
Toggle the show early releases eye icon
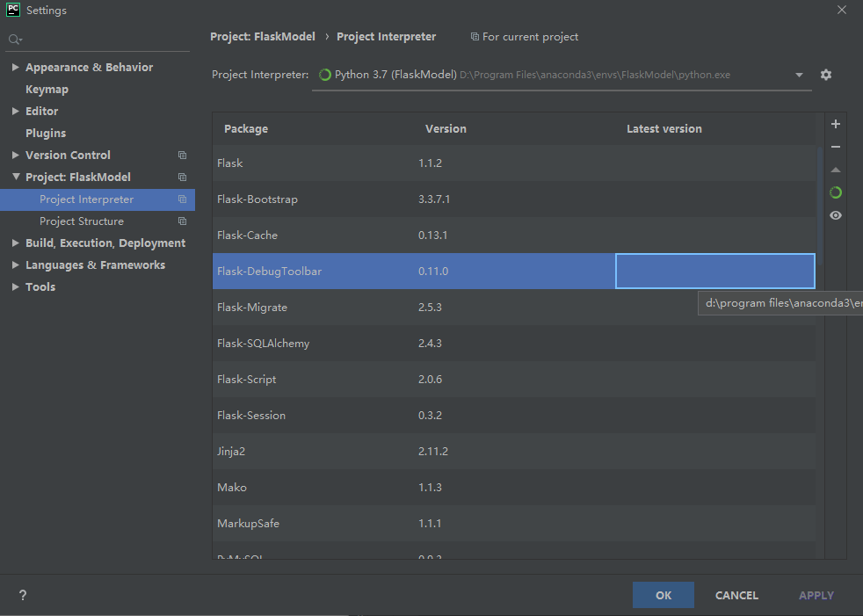[x=836, y=215]
